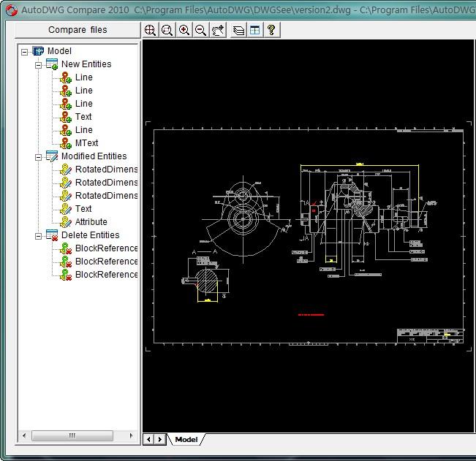
Task: Click the tab scroll right arrow
Action: [160, 439]
